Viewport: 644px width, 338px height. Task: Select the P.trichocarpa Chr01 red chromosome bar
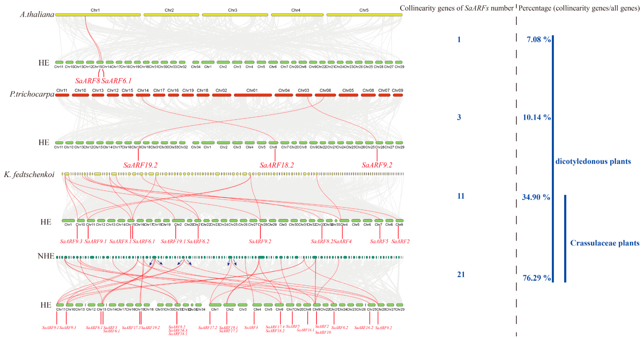(x=253, y=95)
